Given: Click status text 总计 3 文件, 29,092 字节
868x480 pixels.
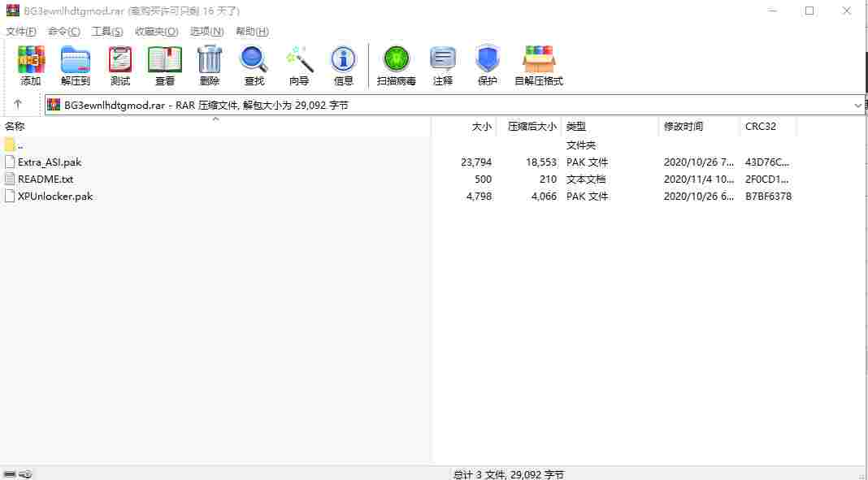Looking at the screenshot, I should click(x=508, y=474).
